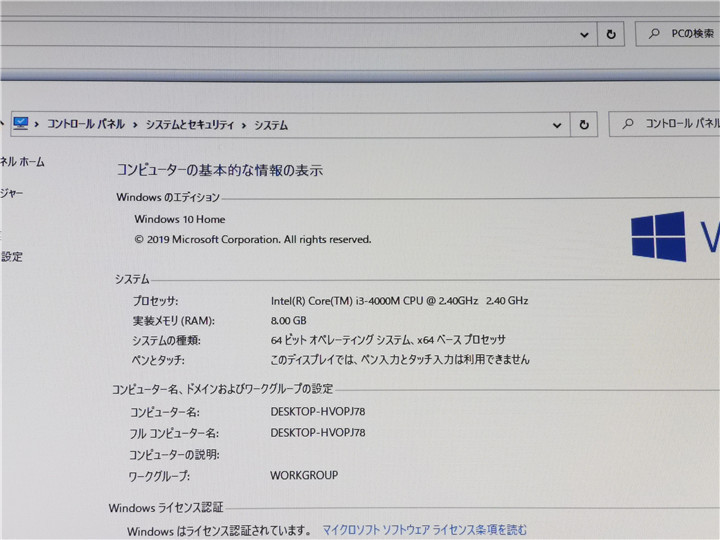Open the デバイス マネージャー sidebar link
This screenshot has width=720, height=540.
(11, 193)
